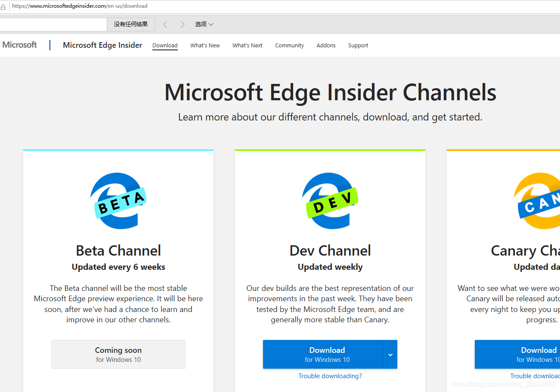Select the Download nav tab
The height and width of the screenshot is (392, 560).
click(165, 46)
